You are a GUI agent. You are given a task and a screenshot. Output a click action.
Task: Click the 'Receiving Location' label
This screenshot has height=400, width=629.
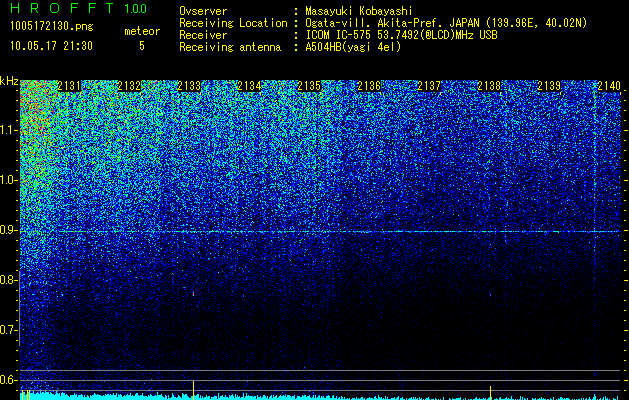tap(233, 23)
